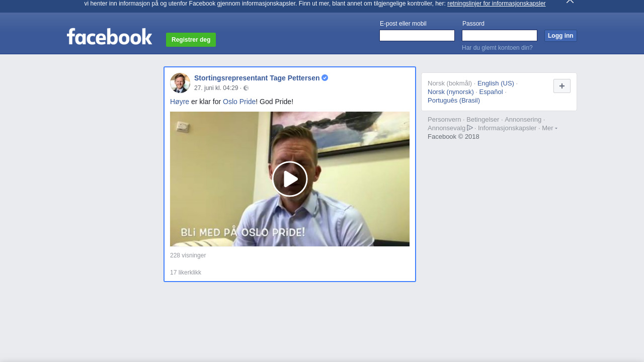Open Har du glemt kontoen din link
644x362 pixels.
tap(497, 48)
